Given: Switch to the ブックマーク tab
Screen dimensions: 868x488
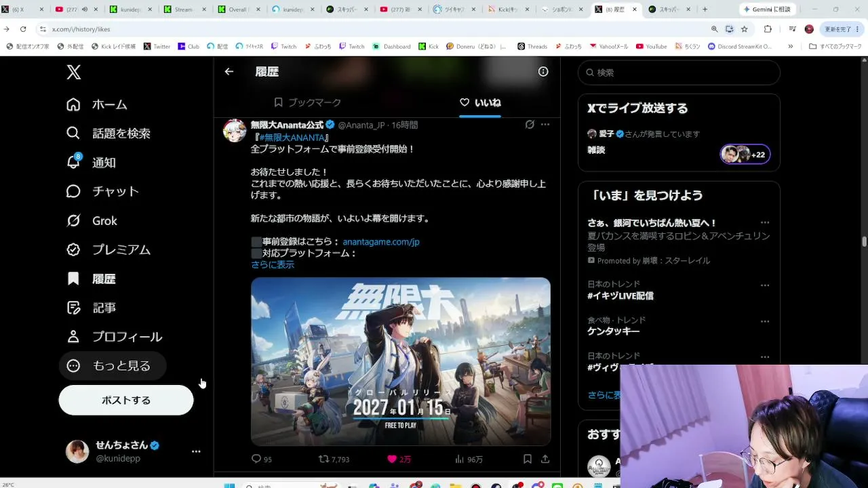Looking at the screenshot, I should (x=307, y=102).
